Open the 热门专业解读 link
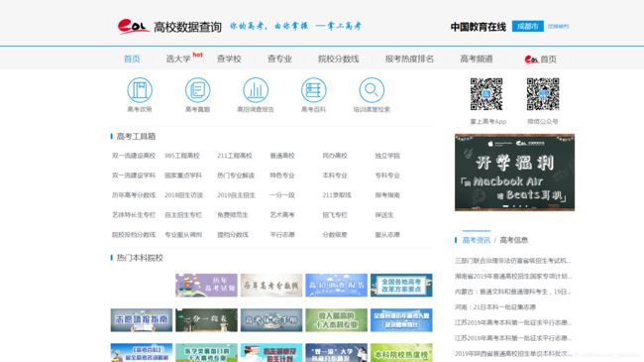 (236, 176)
